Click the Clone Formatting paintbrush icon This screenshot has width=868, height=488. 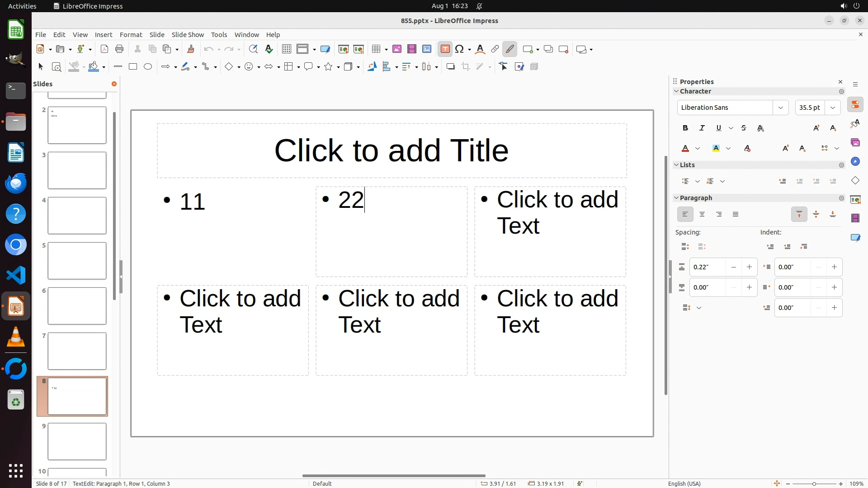[x=190, y=49]
